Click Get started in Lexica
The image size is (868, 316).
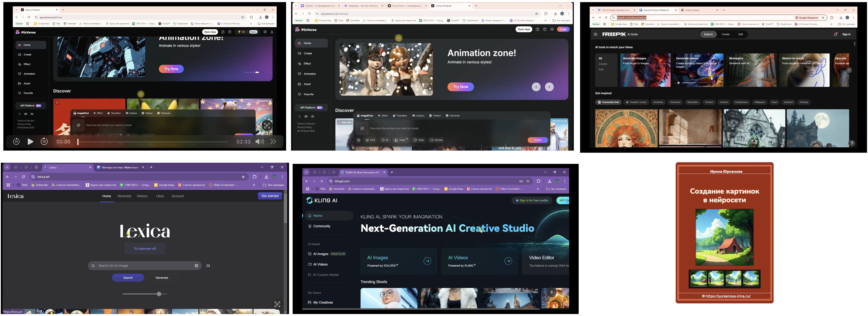point(270,196)
